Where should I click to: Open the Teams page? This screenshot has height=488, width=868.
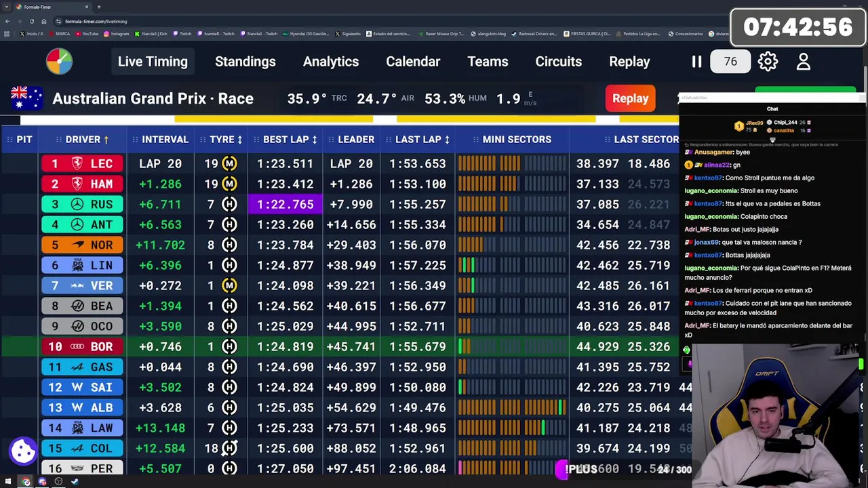[488, 62]
